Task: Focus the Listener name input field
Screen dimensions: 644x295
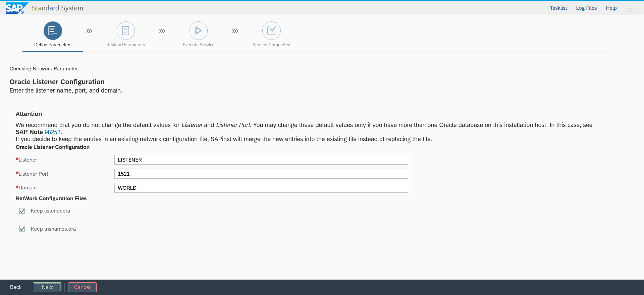Action: tap(261, 160)
